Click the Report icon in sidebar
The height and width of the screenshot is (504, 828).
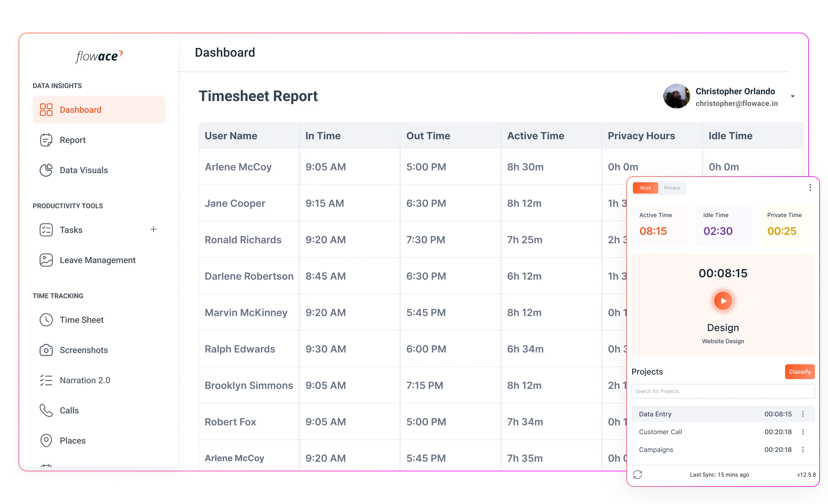(x=46, y=140)
